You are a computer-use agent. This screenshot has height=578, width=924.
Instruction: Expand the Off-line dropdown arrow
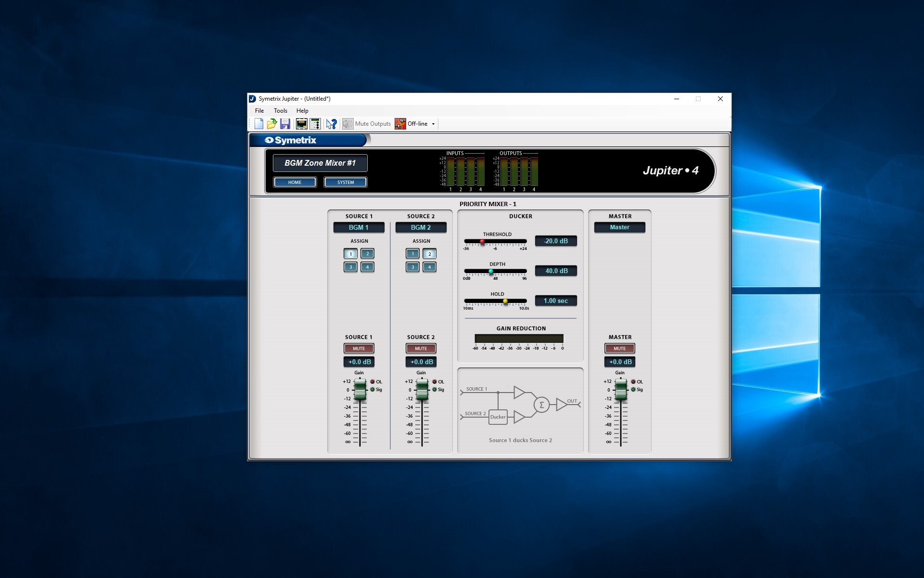(x=433, y=124)
